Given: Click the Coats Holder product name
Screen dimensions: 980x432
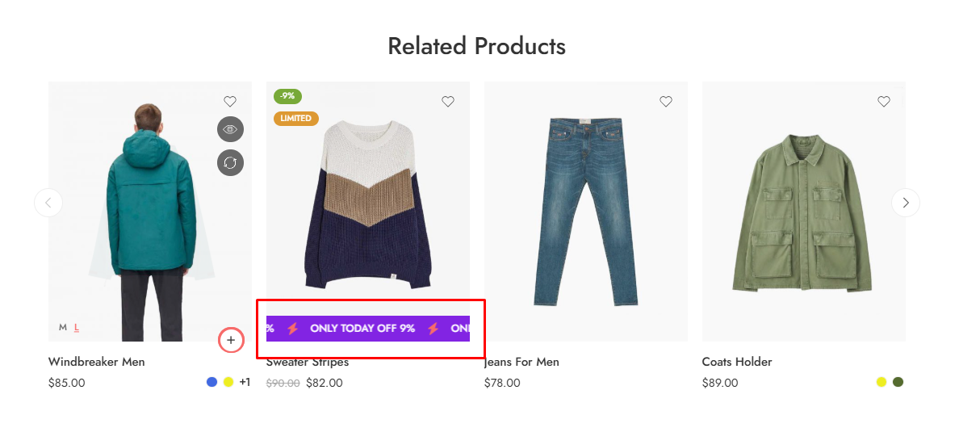Looking at the screenshot, I should pos(737,362).
